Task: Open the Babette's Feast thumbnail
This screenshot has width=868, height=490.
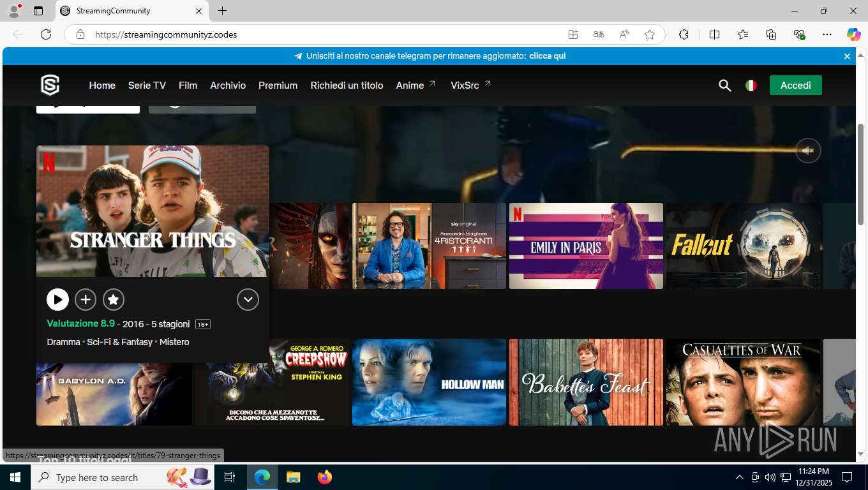Action: (586, 382)
